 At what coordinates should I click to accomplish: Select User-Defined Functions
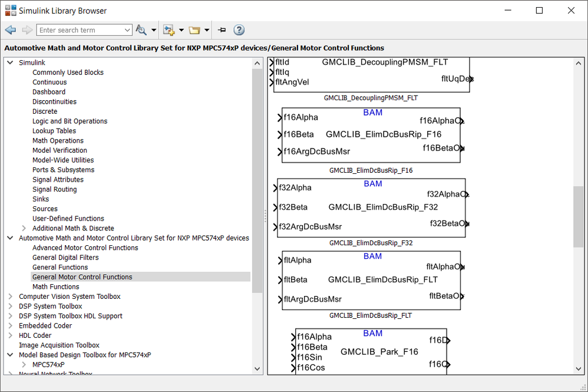click(x=68, y=219)
